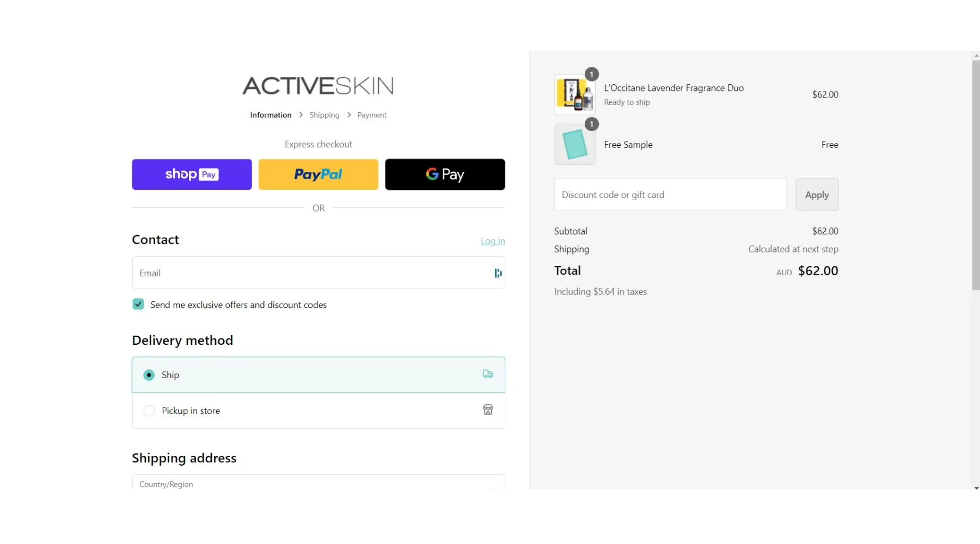
Task: Click the Email input field
Action: (x=310, y=273)
